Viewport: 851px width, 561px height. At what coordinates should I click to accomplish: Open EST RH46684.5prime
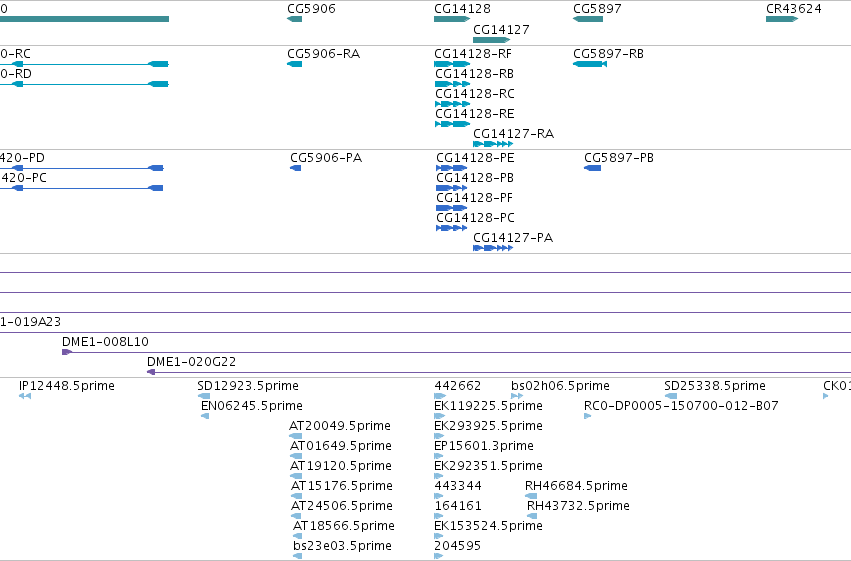[x=576, y=486]
